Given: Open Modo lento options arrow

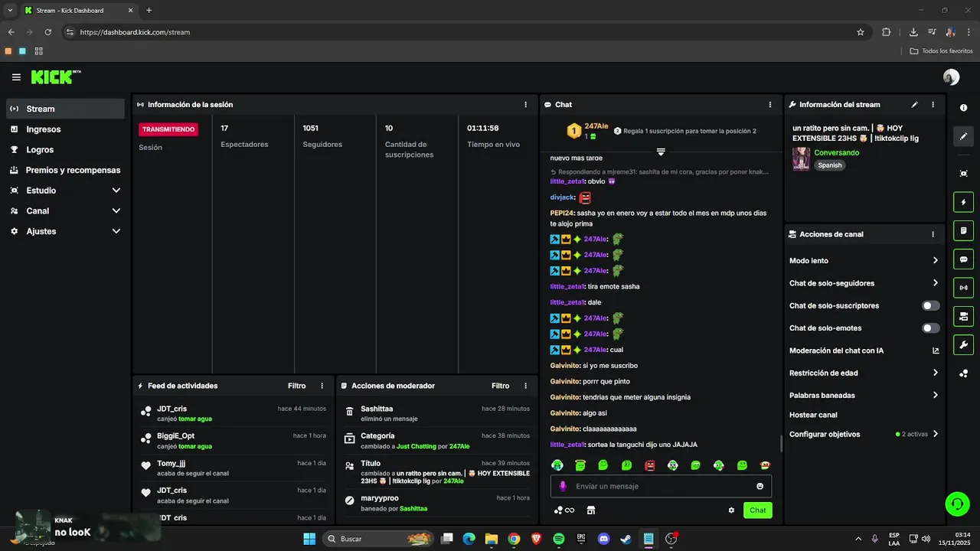Looking at the screenshot, I should pos(936,261).
